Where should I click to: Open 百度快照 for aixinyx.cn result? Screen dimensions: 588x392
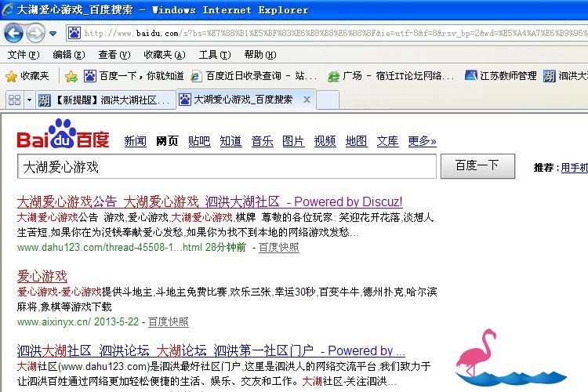pos(168,322)
